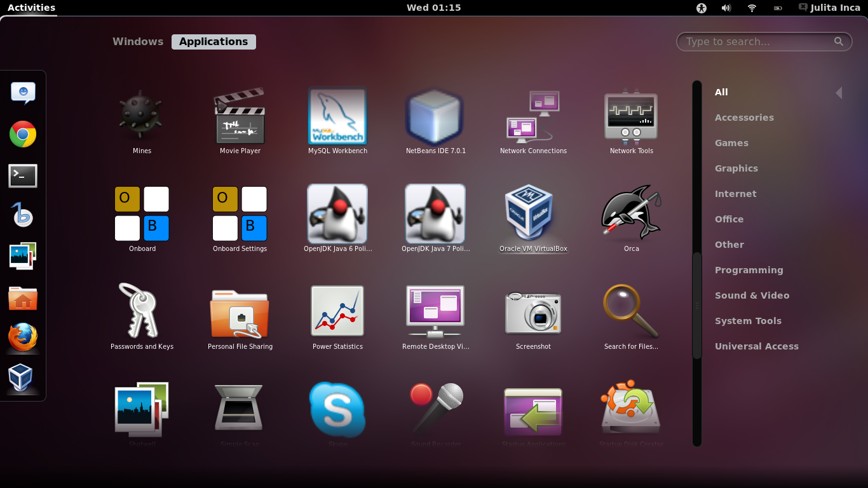This screenshot has height=488, width=868.
Task: Focus the Type to search field
Action: [x=764, y=41]
